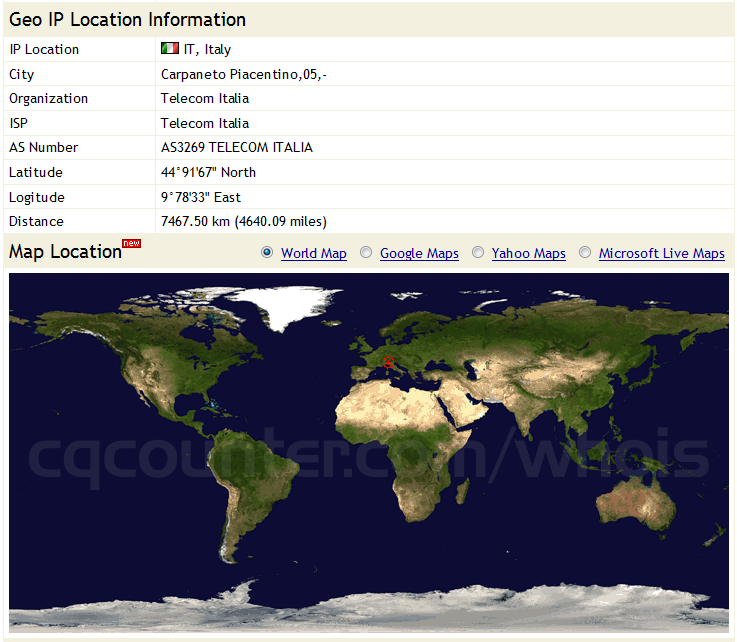Click the 'City' row label
Image resolution: width=737 pixels, height=642 pixels.
(x=22, y=75)
